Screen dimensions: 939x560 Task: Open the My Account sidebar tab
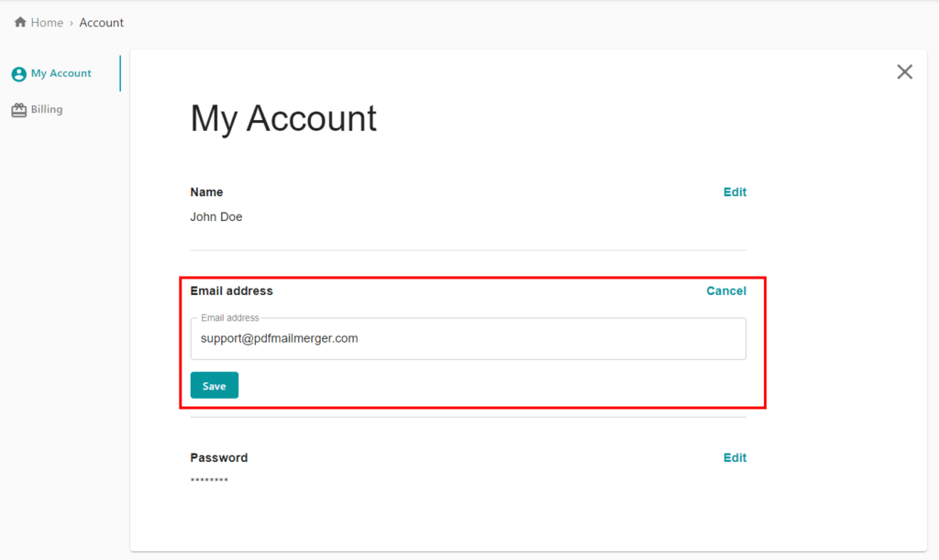[61, 73]
